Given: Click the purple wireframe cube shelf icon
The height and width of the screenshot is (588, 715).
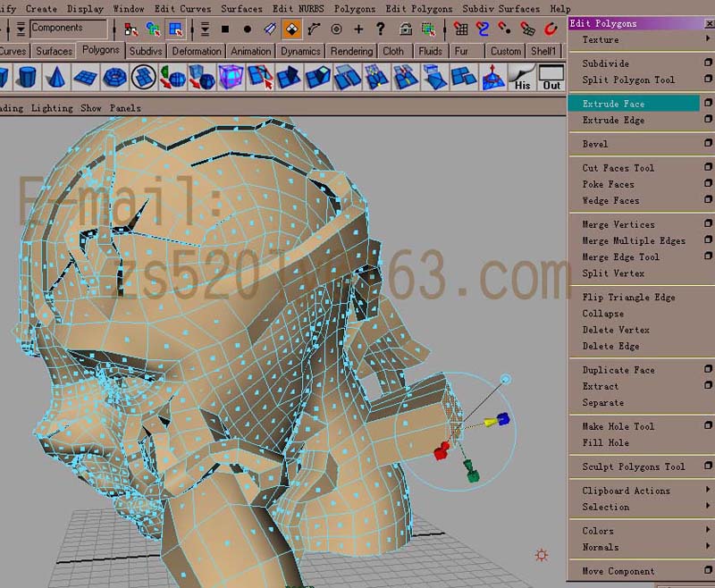Looking at the screenshot, I should (x=231, y=77).
